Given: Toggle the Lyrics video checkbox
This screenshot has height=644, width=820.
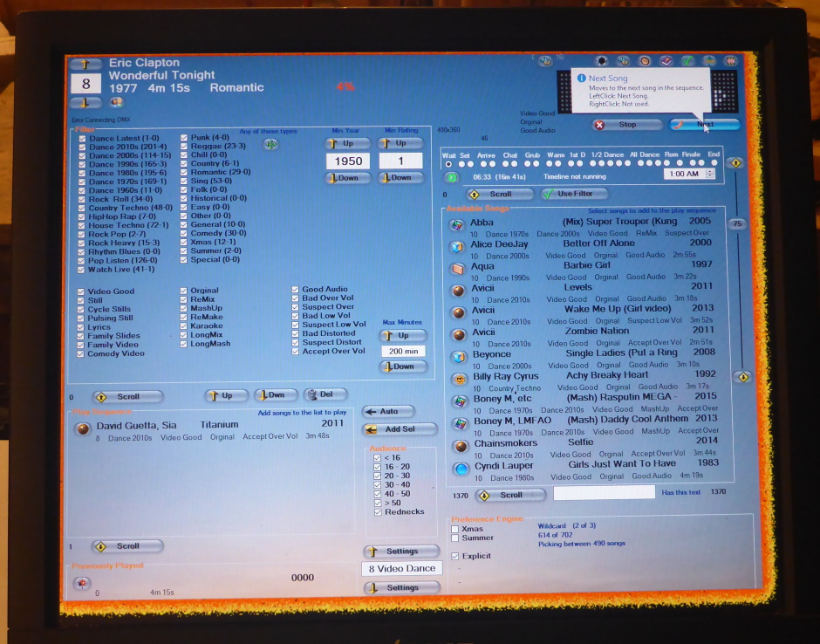Looking at the screenshot, I should pos(80,327).
